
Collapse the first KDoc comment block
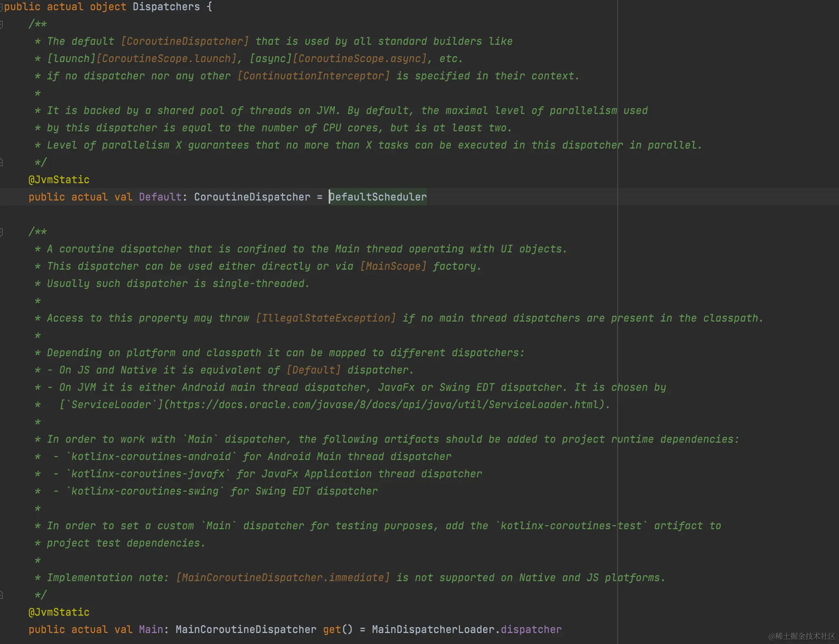1,25
